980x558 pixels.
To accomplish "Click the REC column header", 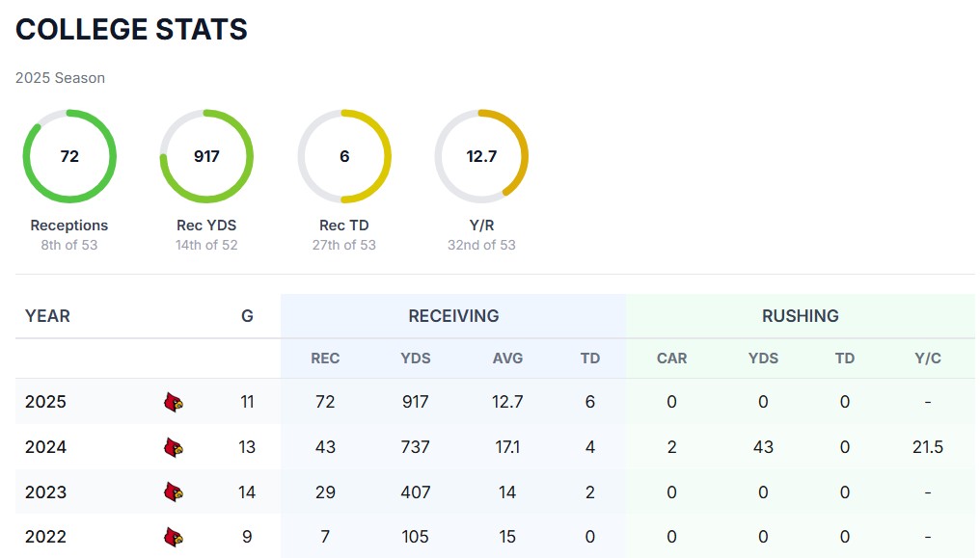I will [x=325, y=358].
